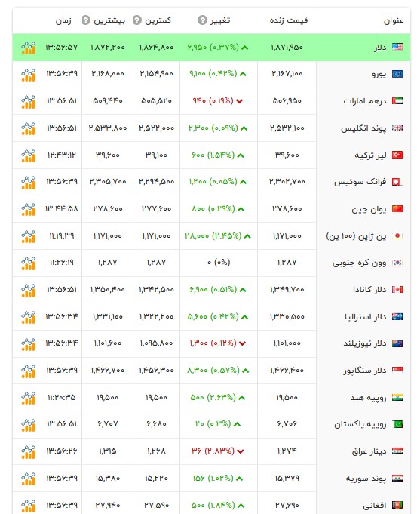
Task: Open the روپیه پاکستان currency link
Action: coord(360,425)
